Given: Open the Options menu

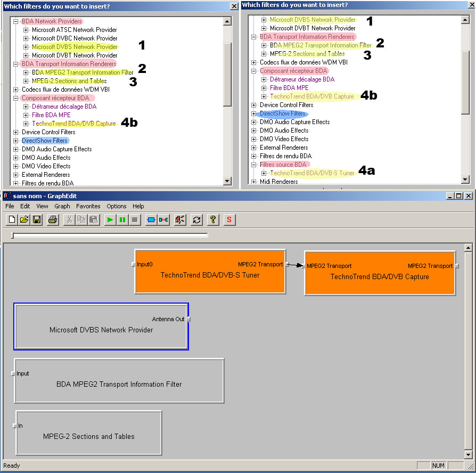Looking at the screenshot, I should coord(116,206).
